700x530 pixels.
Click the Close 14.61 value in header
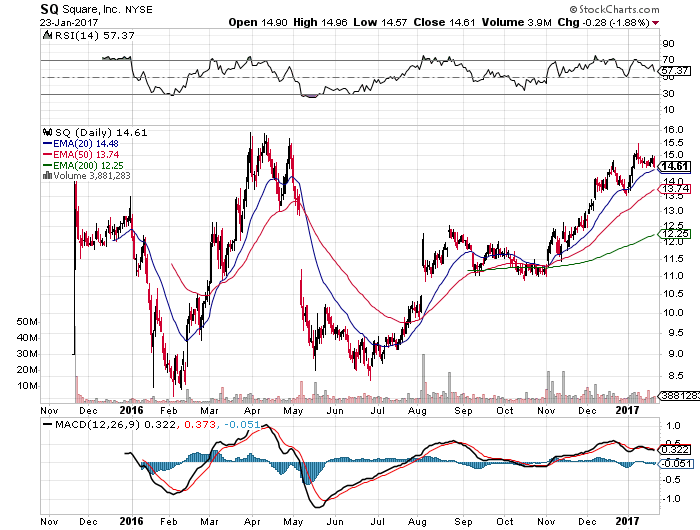click(444, 22)
